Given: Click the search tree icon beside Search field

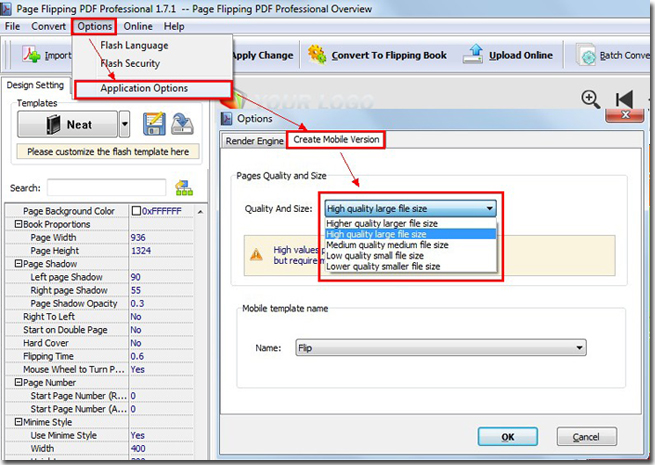Looking at the screenshot, I should tap(184, 188).
